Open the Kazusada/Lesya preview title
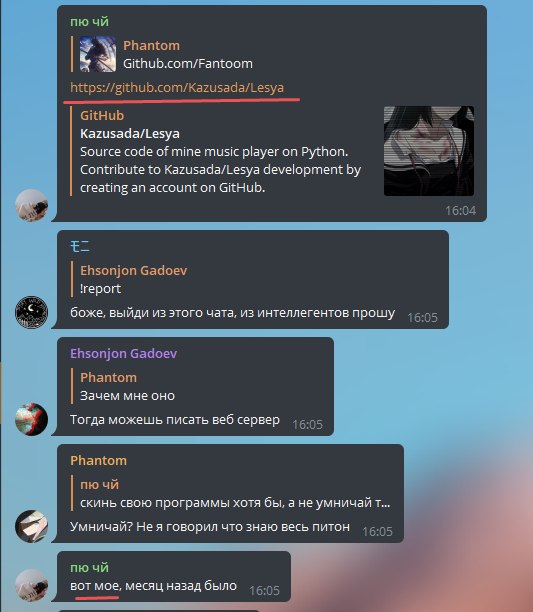533x612 pixels. (x=130, y=133)
